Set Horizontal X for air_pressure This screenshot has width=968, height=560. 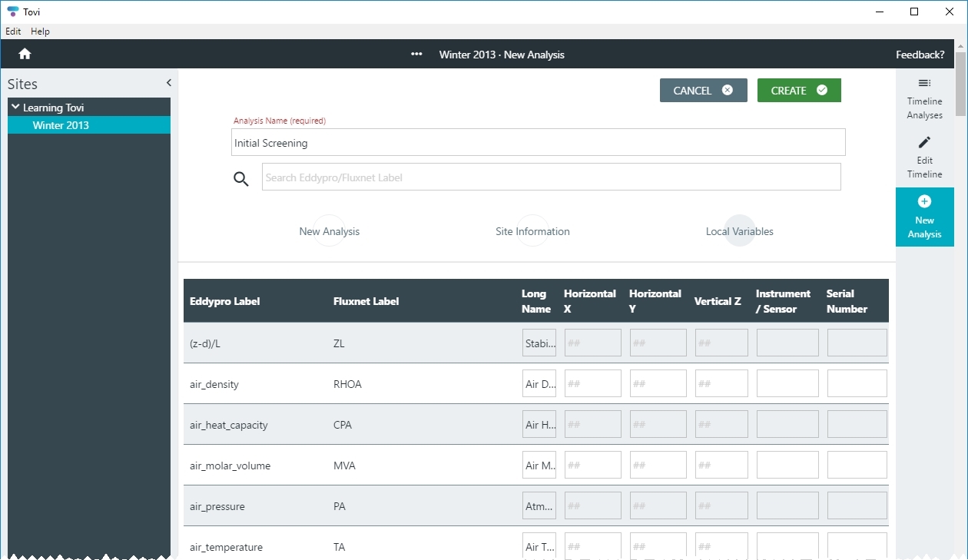point(592,505)
